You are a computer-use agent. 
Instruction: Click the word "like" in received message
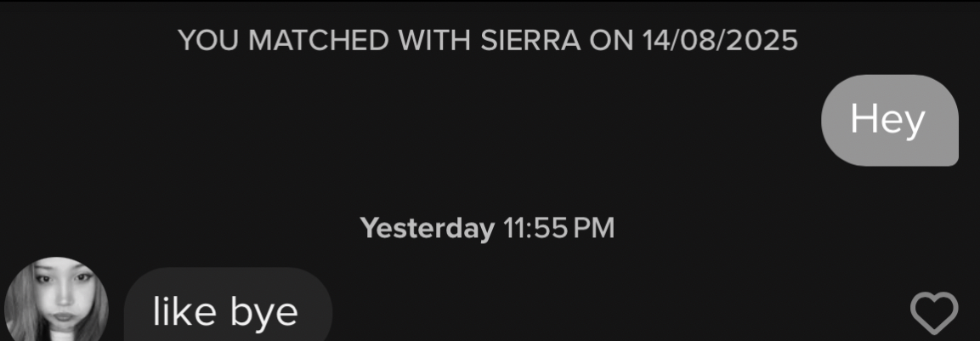(x=186, y=309)
